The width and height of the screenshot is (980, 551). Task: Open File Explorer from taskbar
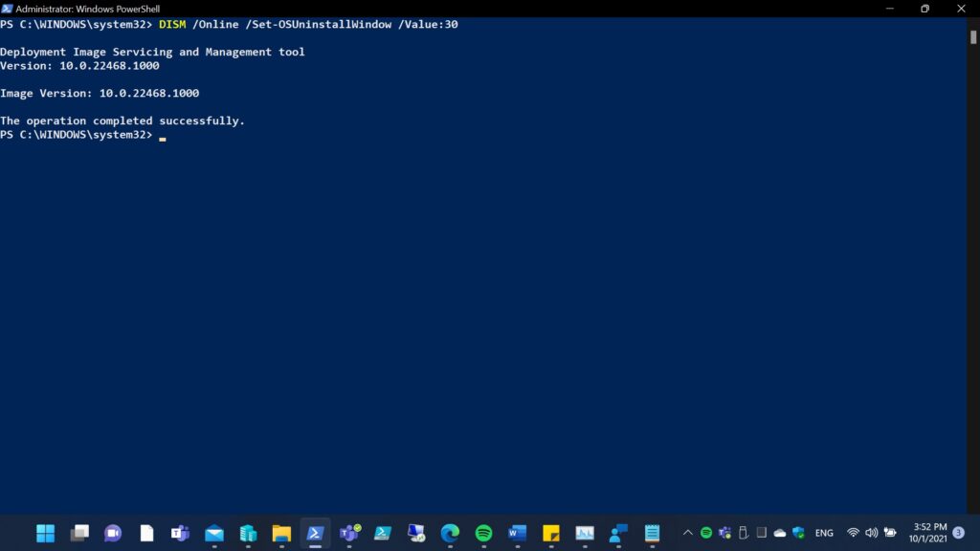(x=281, y=533)
